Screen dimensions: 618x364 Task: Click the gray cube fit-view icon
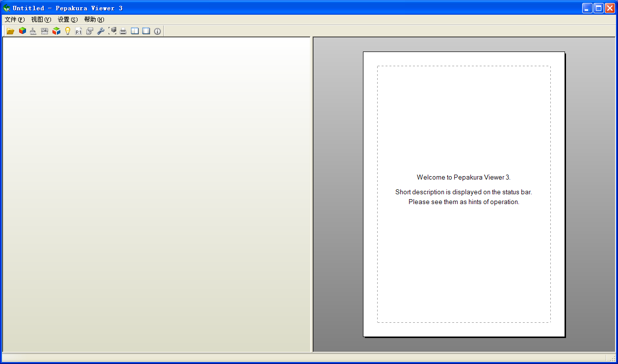tap(112, 31)
